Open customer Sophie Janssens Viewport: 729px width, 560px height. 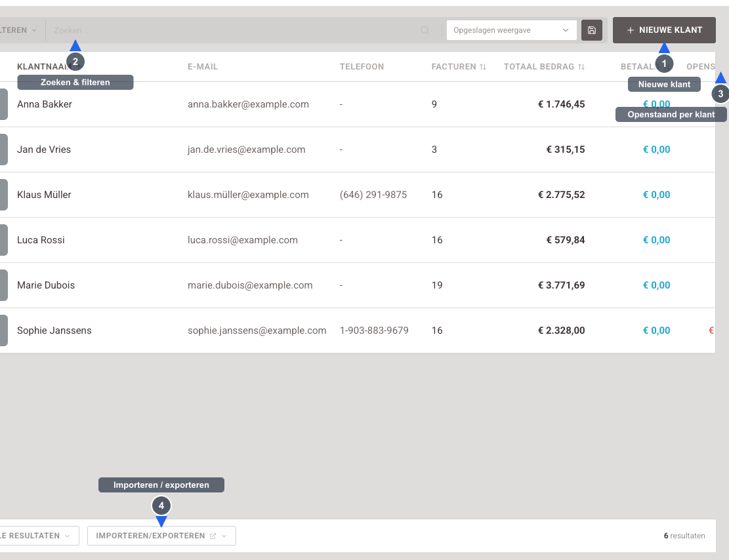[x=54, y=330]
